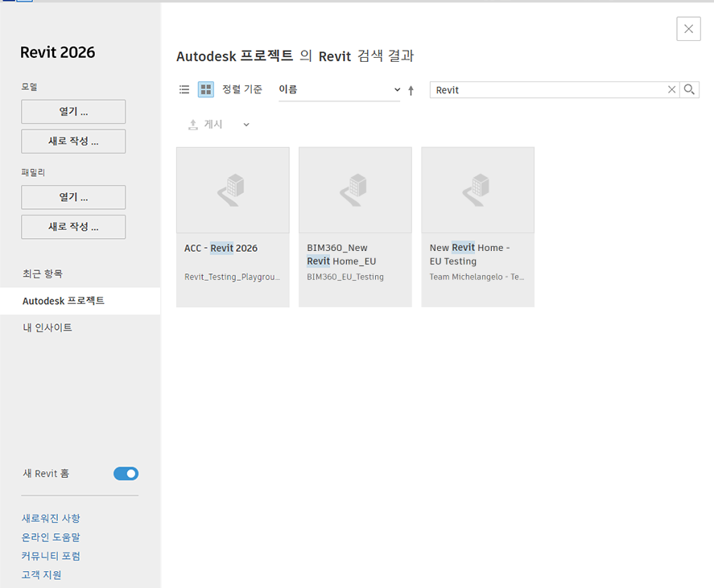The image size is (714, 588).
Task: Click 'Revit_Testing_Playgrou...' account label
Action: (x=233, y=277)
